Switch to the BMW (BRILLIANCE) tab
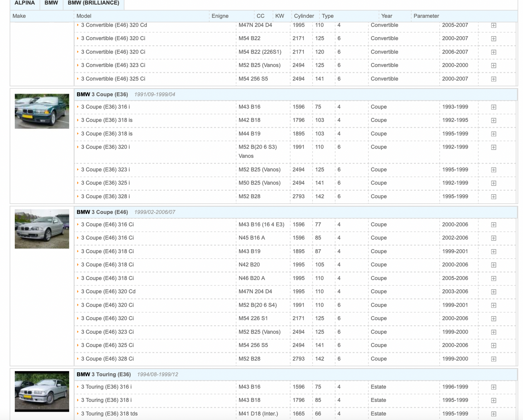The width and height of the screenshot is (523, 420). 93,3
